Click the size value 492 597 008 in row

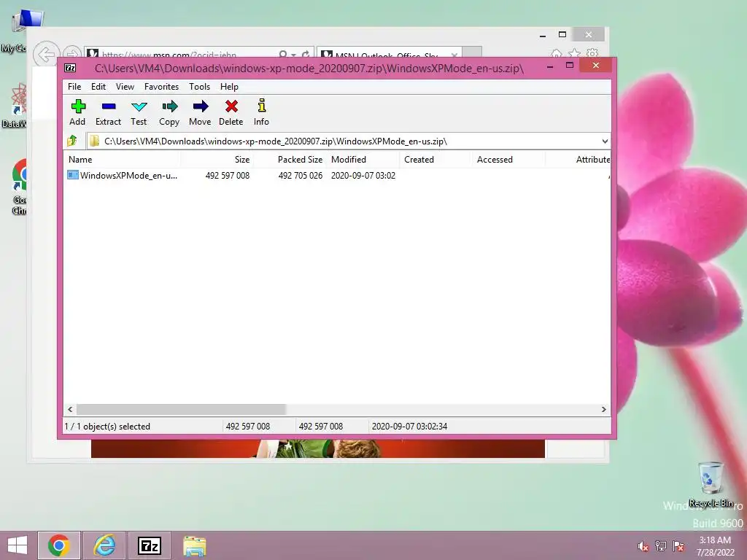[x=228, y=175]
